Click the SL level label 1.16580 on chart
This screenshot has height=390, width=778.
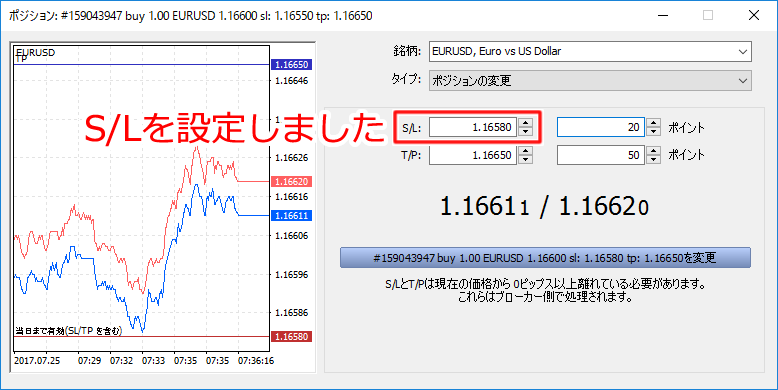(x=291, y=336)
